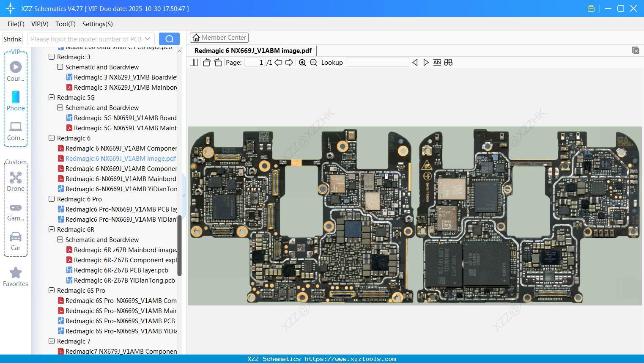Open the binoculars search tool
Viewport: 644px width, 363px height.
(x=448, y=62)
